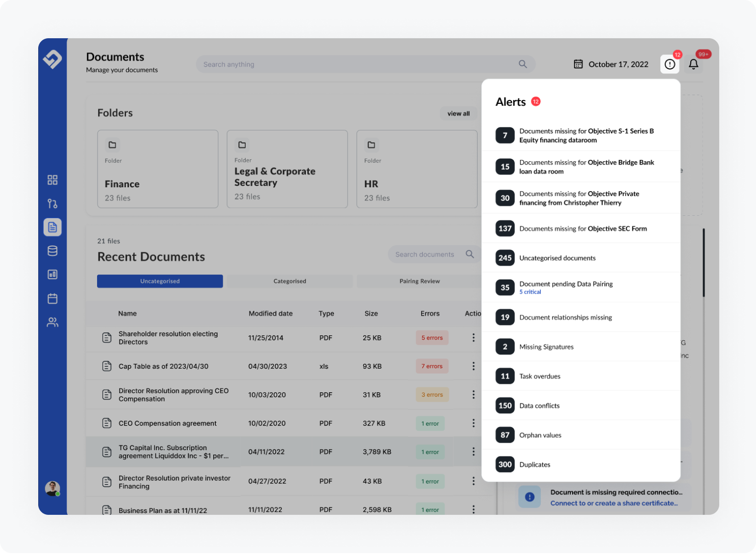
Task: Open actions menu for TG Capital Inc. row
Action: pyautogui.click(x=473, y=452)
